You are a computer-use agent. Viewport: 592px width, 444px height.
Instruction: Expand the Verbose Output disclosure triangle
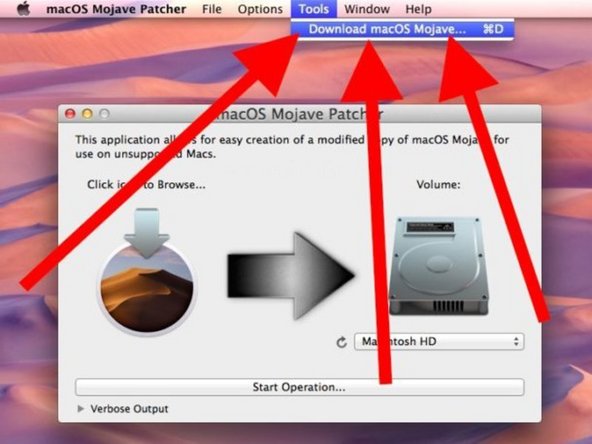click(x=80, y=409)
